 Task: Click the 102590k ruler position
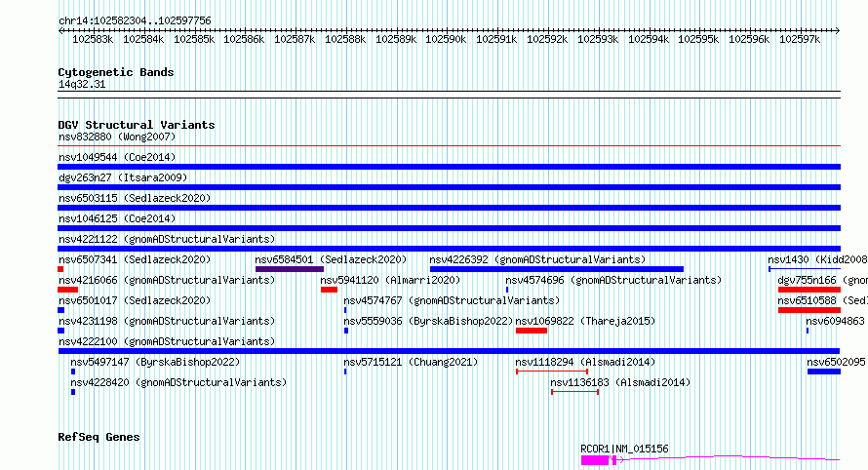tap(446, 40)
